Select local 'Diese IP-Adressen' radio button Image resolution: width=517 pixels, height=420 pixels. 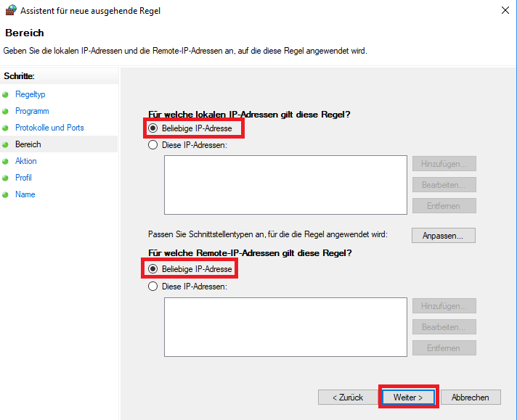pos(153,145)
